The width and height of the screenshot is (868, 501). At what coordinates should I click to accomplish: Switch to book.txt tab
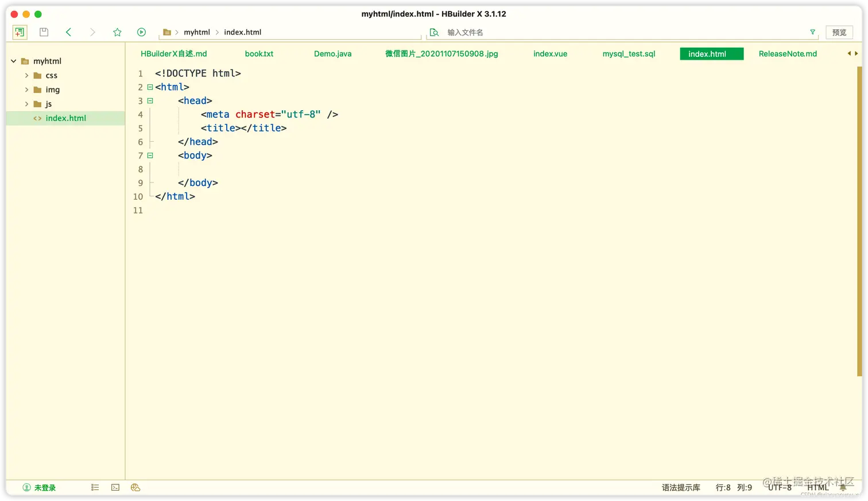pyautogui.click(x=259, y=54)
